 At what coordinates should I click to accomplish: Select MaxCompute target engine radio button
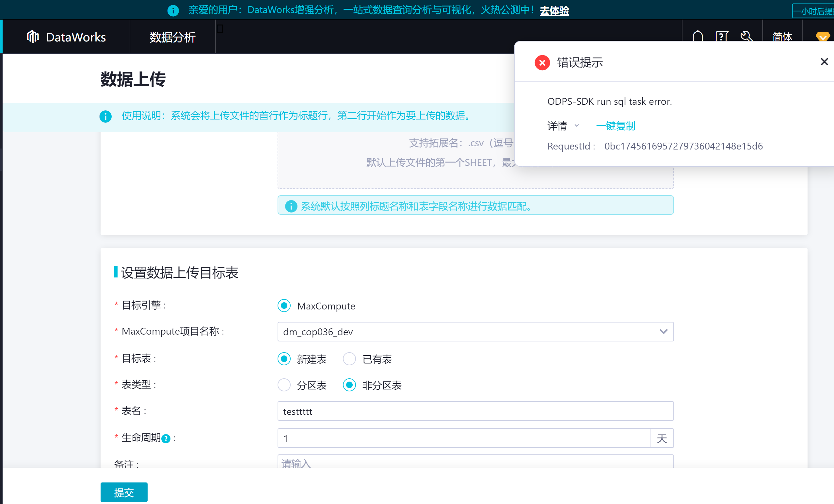[284, 306]
